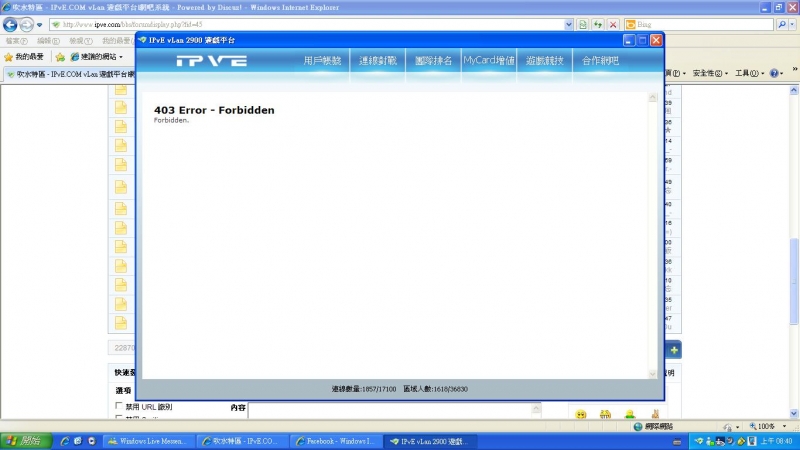Click the IPVE logo in the header
Viewport: 800px width, 450px height.
tap(212, 61)
